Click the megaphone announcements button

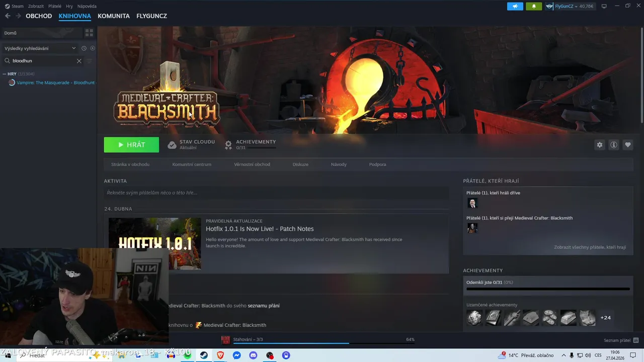tap(515, 6)
